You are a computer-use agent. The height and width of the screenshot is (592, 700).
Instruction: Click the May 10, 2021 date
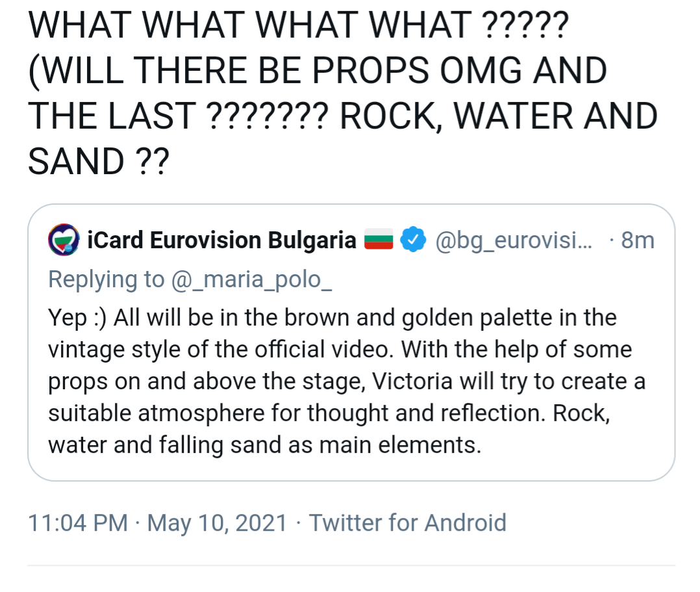tap(217, 522)
